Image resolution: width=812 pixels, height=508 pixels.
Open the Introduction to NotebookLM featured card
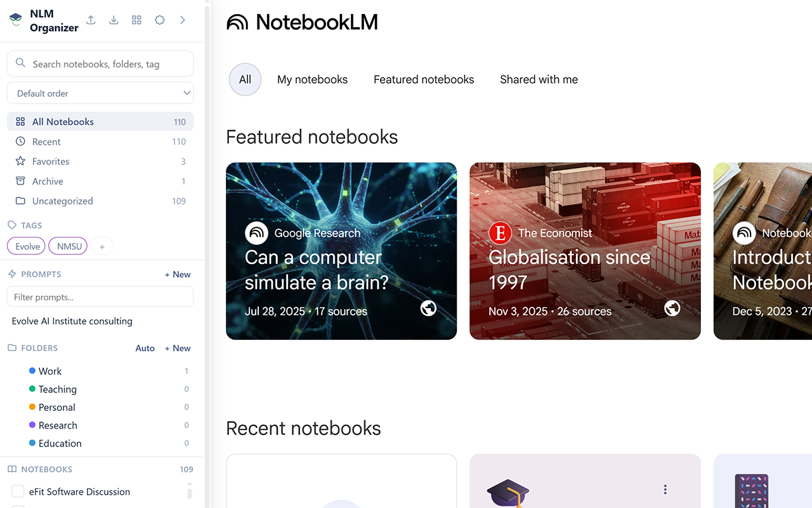pyautogui.click(x=763, y=251)
